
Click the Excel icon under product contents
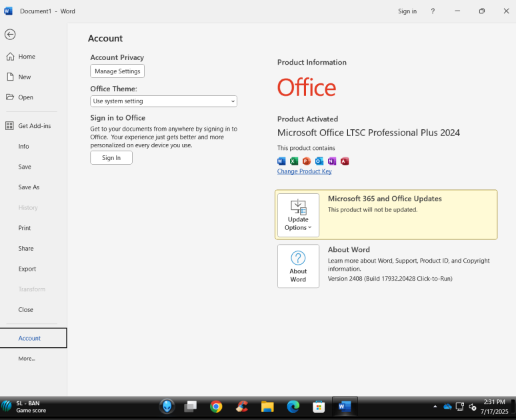(294, 161)
